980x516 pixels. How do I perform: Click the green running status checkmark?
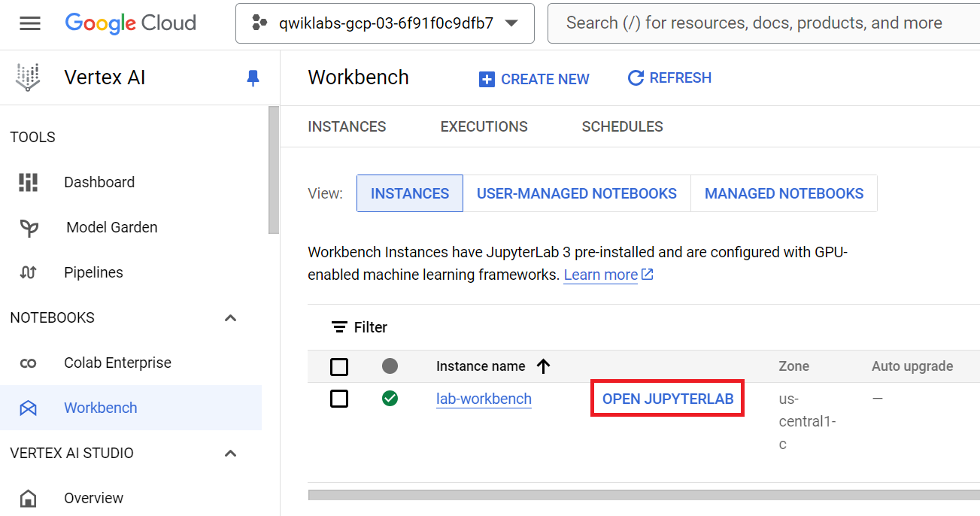(390, 398)
